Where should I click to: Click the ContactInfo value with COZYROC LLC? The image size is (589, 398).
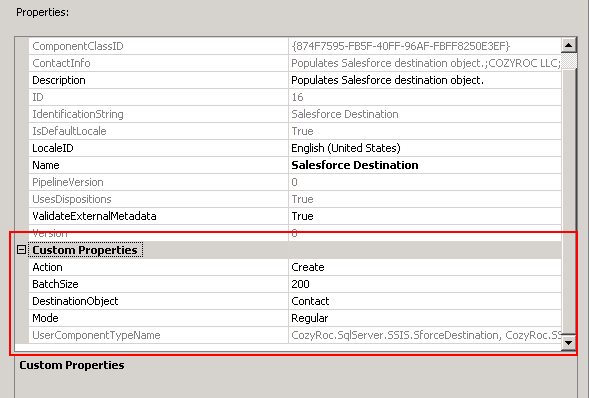[x=425, y=63]
